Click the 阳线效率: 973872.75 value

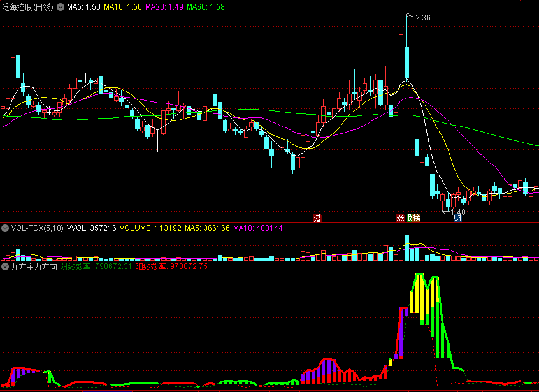171,266
